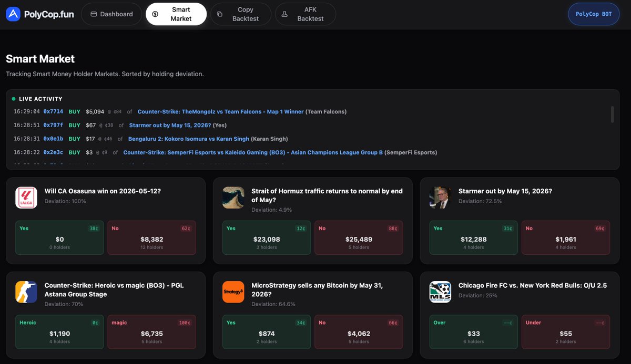Open TheMongolz vs Team Falcons market link
Image resolution: width=631 pixels, height=364 pixels.
tap(221, 111)
